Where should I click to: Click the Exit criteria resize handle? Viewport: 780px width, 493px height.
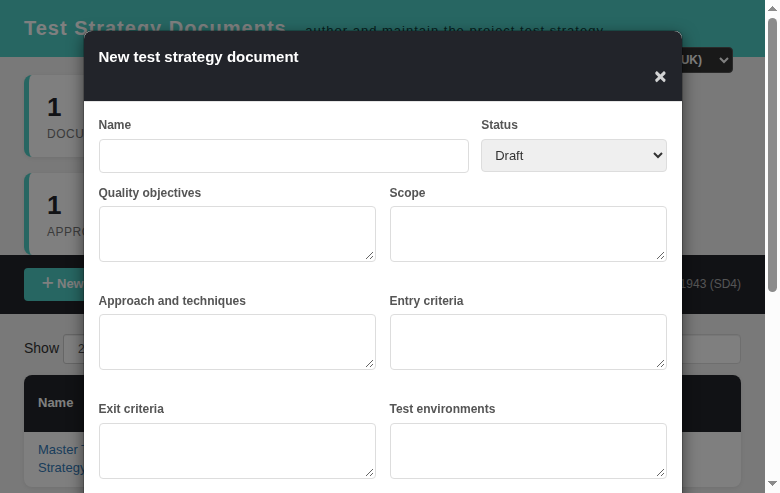point(370,473)
